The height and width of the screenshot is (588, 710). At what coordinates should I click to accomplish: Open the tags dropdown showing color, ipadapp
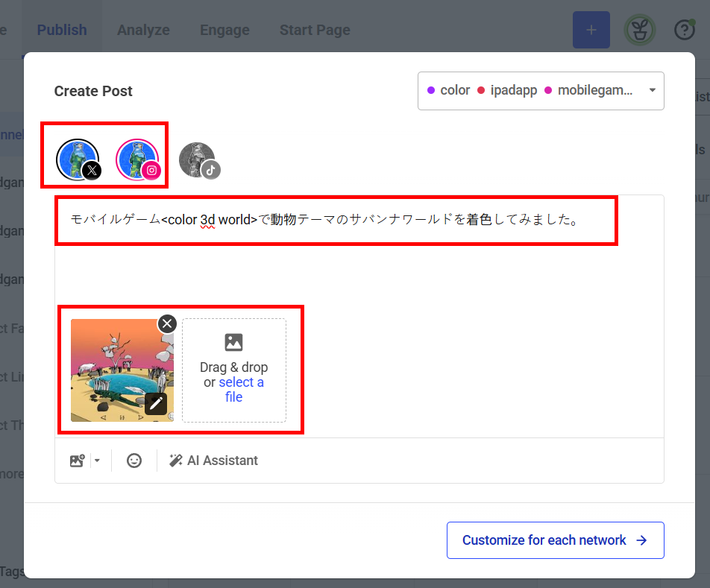541,90
